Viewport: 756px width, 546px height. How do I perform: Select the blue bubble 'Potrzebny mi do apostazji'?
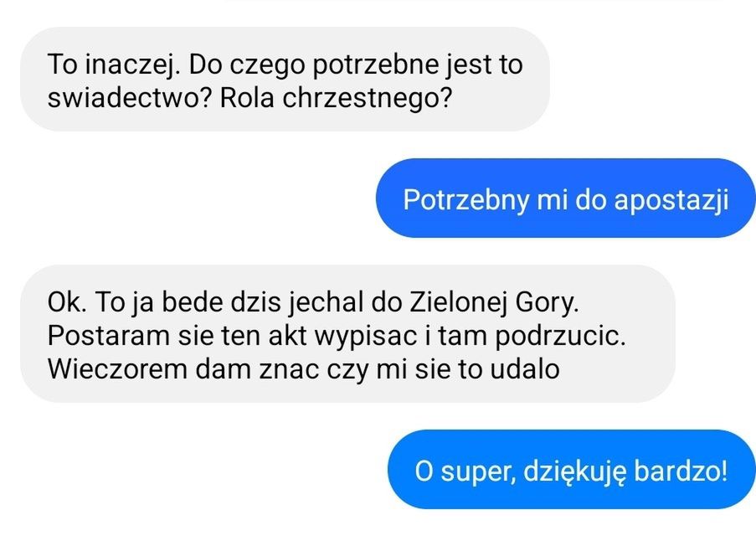click(565, 199)
